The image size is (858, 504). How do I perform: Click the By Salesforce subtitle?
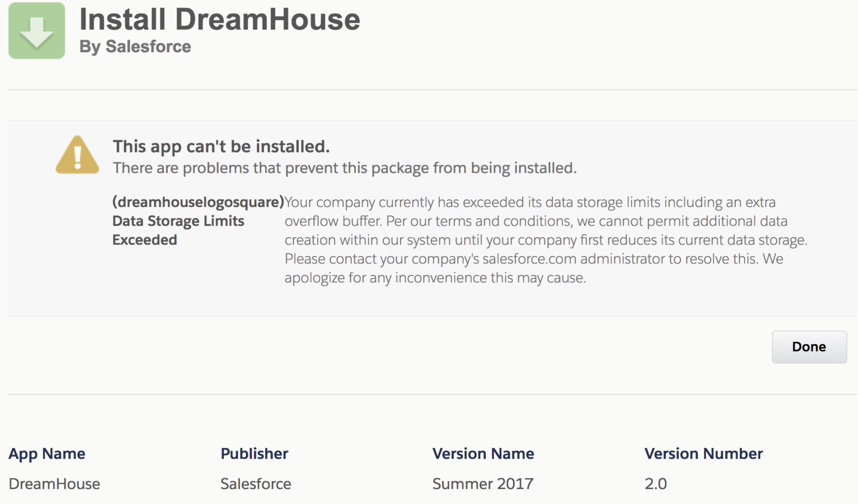coord(136,47)
